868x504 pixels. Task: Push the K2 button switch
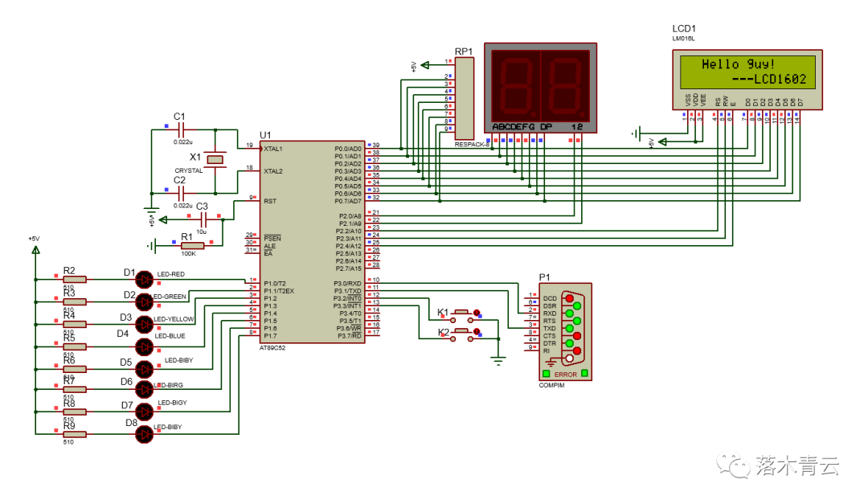tap(461, 335)
